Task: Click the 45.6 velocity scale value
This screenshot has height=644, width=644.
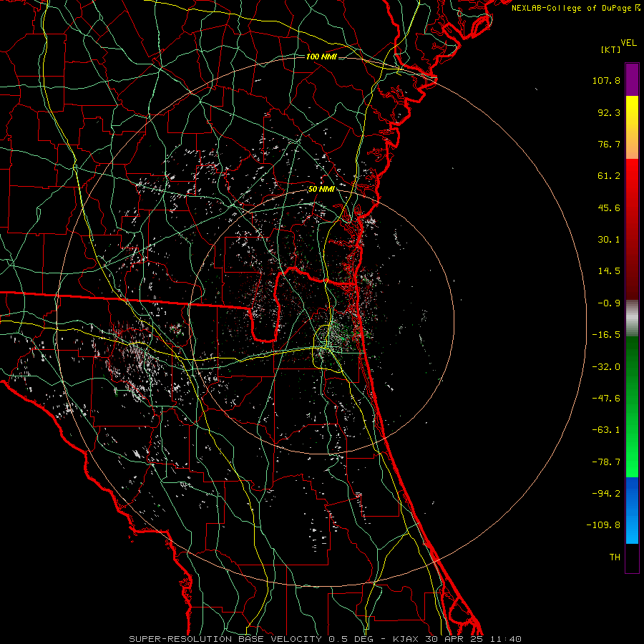Action: click(x=609, y=208)
